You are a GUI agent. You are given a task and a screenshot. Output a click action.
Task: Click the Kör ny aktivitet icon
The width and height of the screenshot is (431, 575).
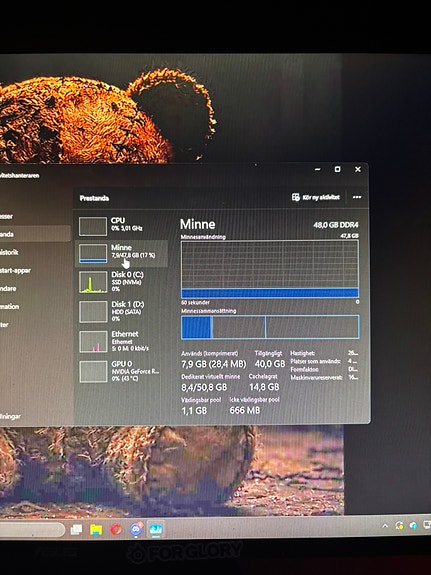pyautogui.click(x=296, y=197)
